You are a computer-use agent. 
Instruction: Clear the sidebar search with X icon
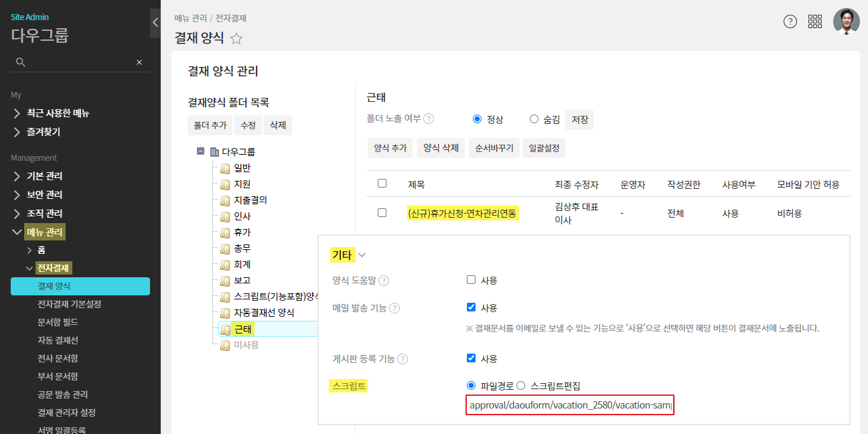pos(139,62)
